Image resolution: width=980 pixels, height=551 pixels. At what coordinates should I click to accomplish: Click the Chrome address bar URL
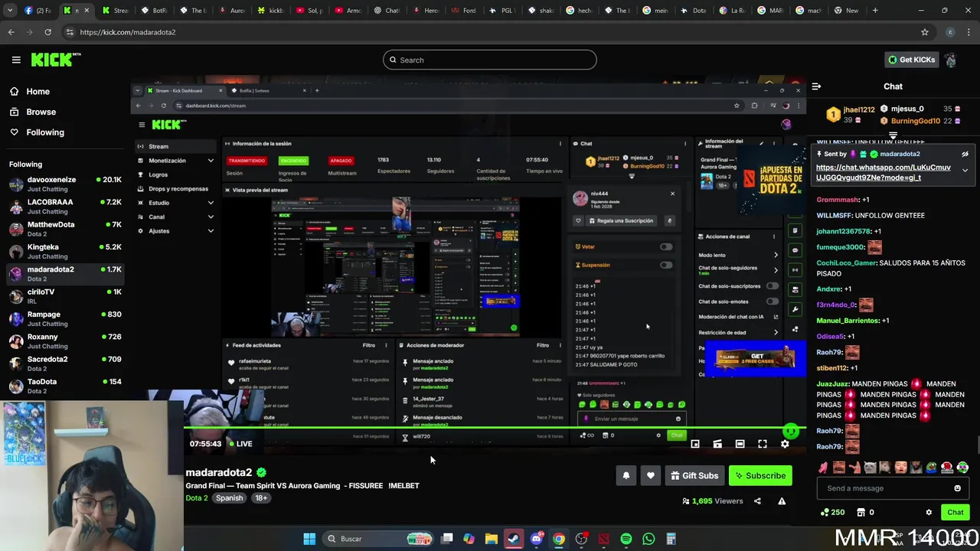(x=128, y=32)
